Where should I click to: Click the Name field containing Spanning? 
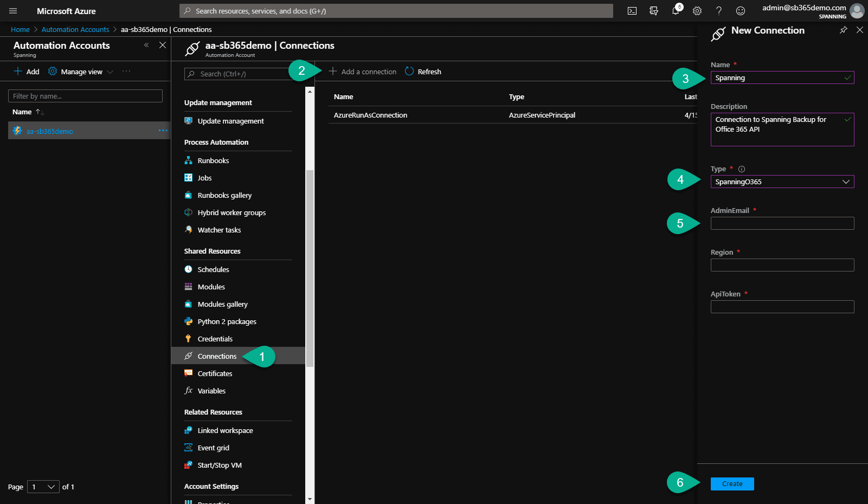click(782, 77)
